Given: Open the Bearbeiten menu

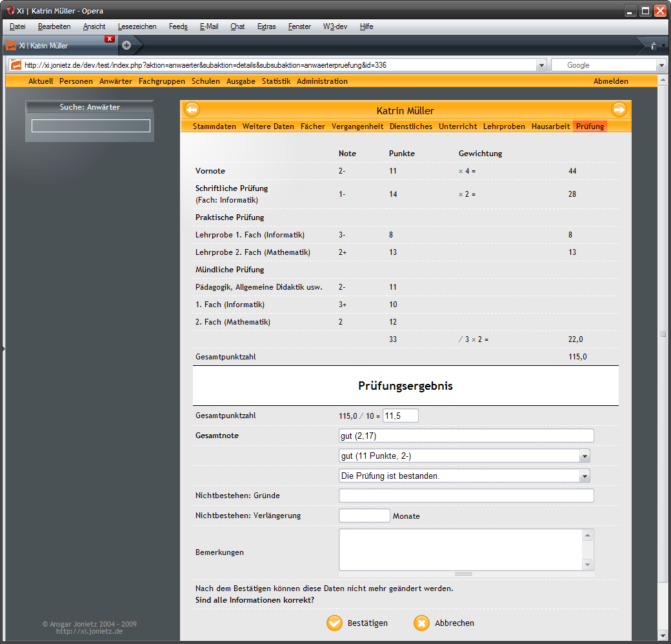Looking at the screenshot, I should click(x=54, y=26).
